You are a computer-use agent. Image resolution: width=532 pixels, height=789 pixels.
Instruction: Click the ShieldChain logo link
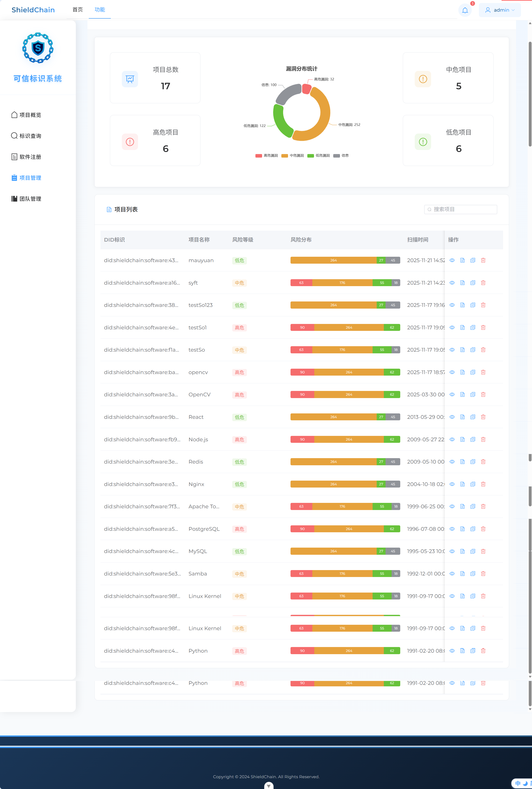[x=33, y=10]
